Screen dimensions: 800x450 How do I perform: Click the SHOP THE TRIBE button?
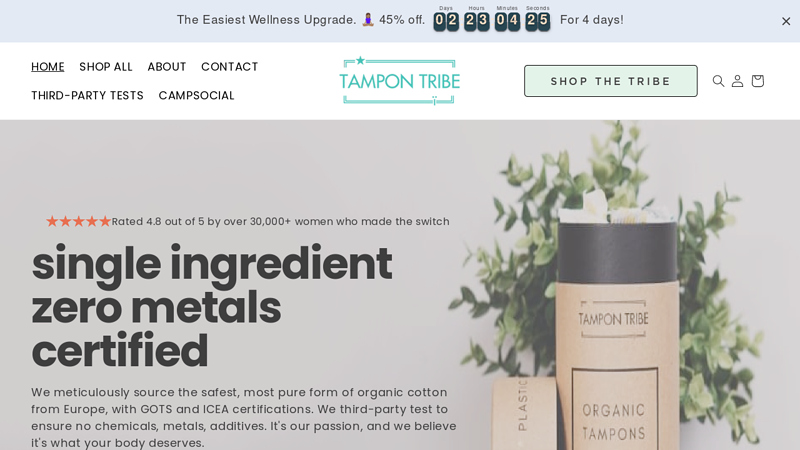tap(611, 81)
